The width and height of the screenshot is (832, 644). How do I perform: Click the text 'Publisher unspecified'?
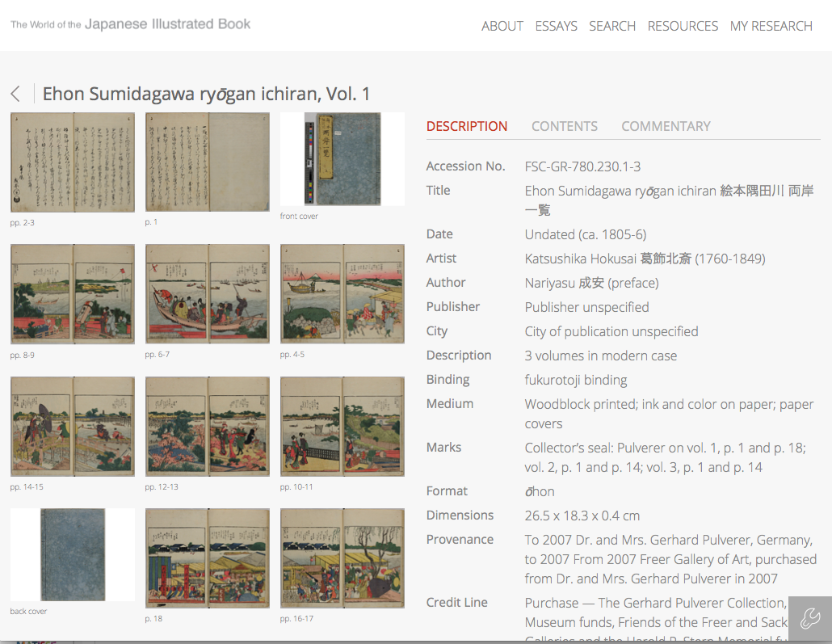click(x=587, y=307)
